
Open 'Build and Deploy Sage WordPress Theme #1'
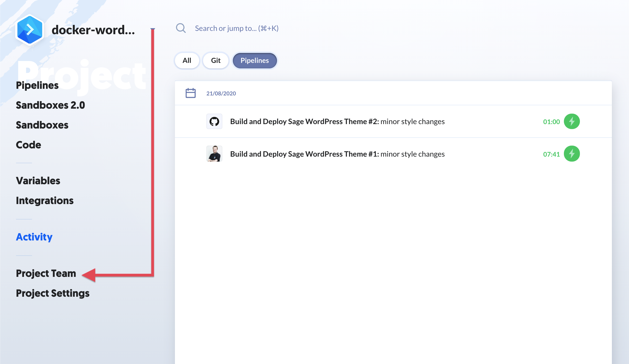click(x=337, y=154)
